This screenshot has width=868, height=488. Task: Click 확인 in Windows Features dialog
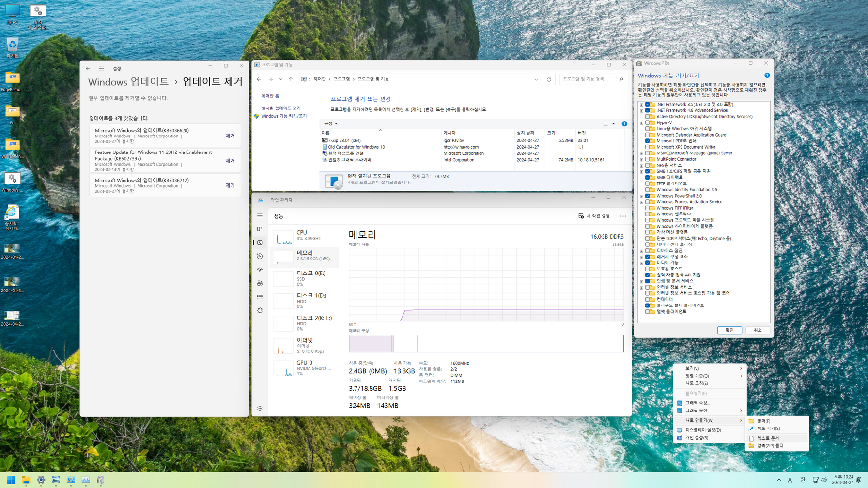point(729,330)
